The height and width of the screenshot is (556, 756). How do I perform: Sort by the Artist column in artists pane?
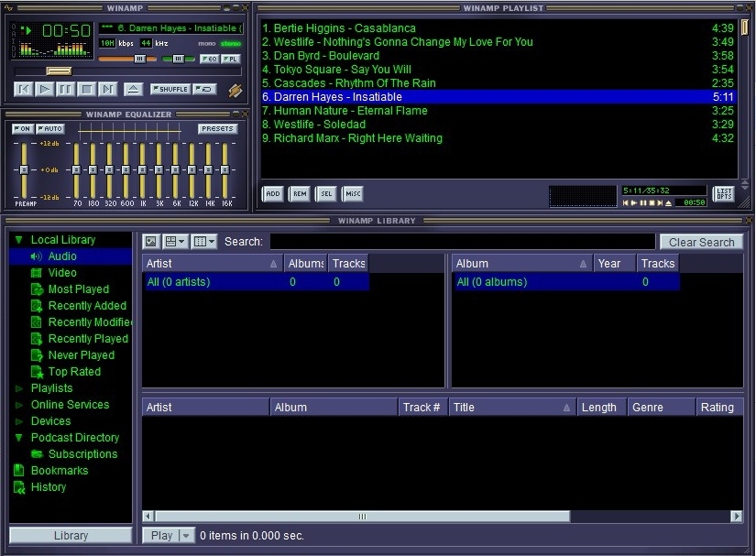click(213, 264)
